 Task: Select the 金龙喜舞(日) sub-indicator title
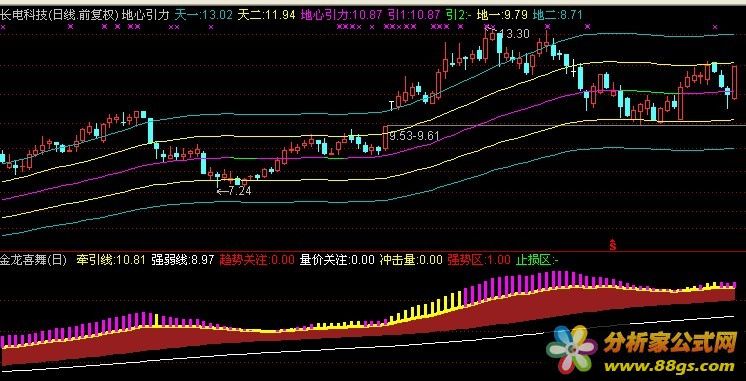point(33,260)
